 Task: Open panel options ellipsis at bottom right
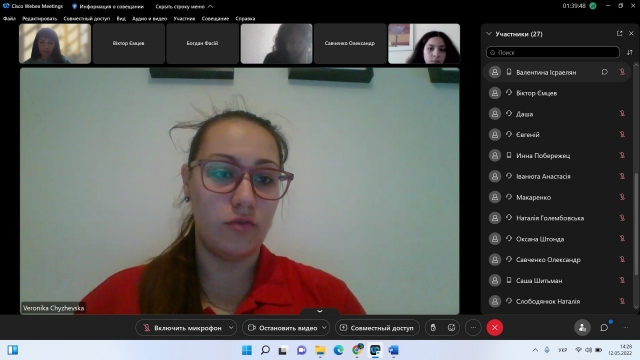(x=626, y=328)
